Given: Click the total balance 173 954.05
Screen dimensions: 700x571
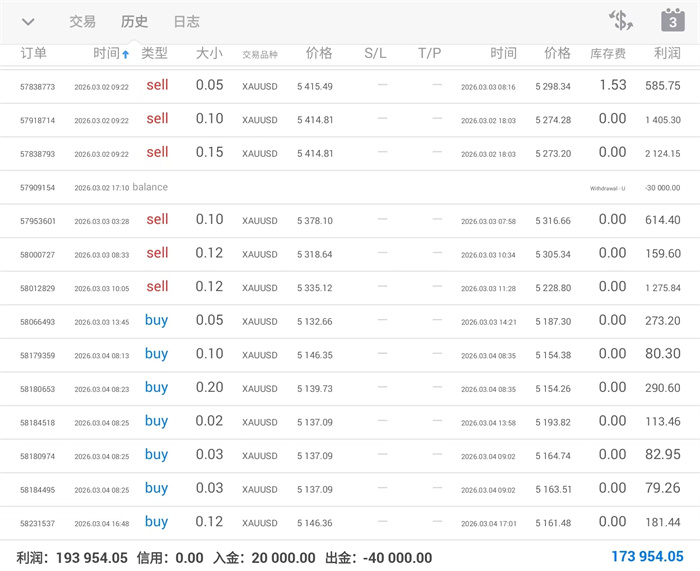Looking at the screenshot, I should [x=647, y=557].
